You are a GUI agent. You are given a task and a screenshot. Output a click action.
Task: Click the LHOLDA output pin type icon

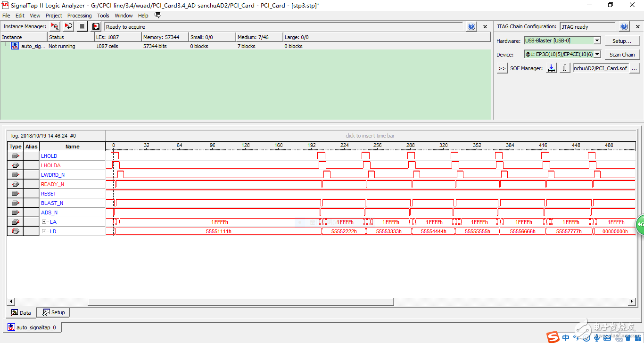coord(16,165)
